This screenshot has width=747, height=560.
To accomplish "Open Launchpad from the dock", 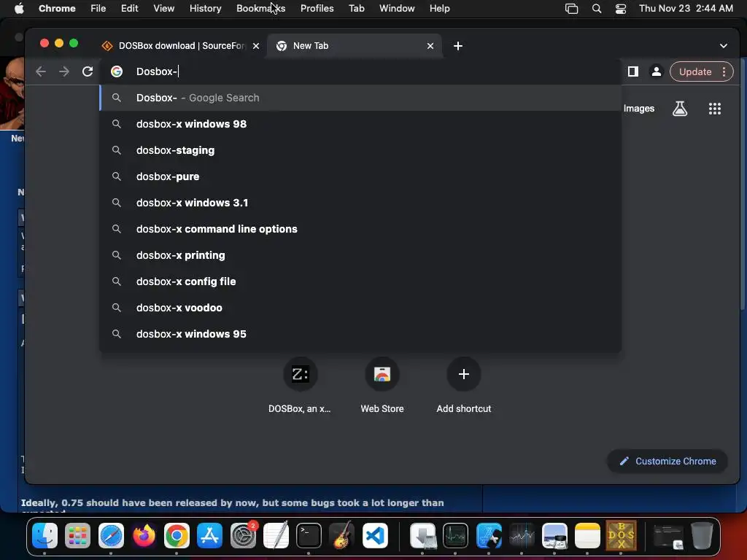I will click(x=77, y=535).
